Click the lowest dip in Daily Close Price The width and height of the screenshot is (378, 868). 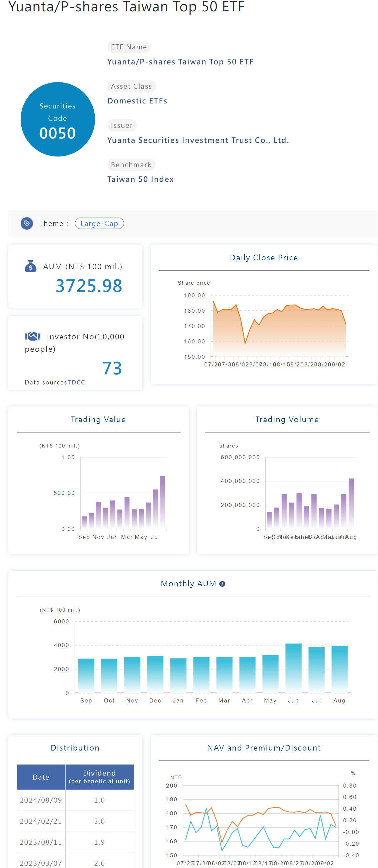tap(245, 343)
